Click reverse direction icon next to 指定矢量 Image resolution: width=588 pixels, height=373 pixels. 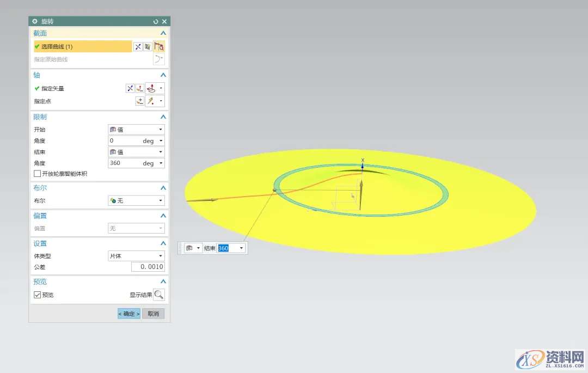[130, 88]
